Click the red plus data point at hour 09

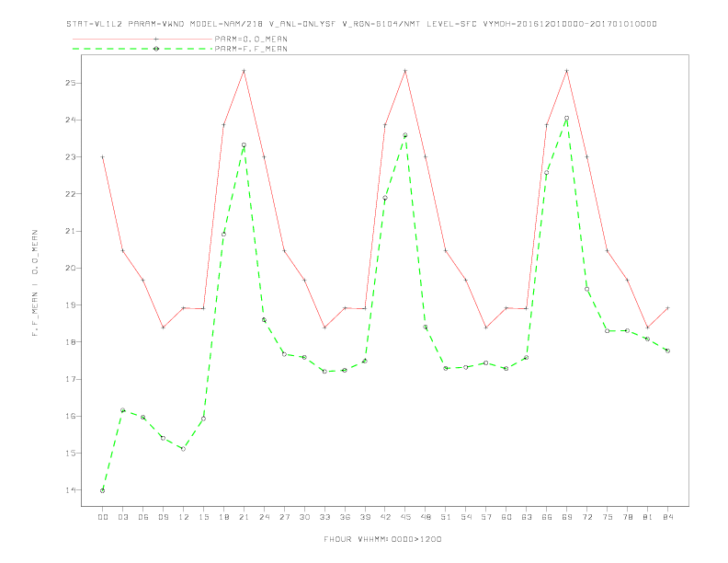pyautogui.click(x=163, y=327)
